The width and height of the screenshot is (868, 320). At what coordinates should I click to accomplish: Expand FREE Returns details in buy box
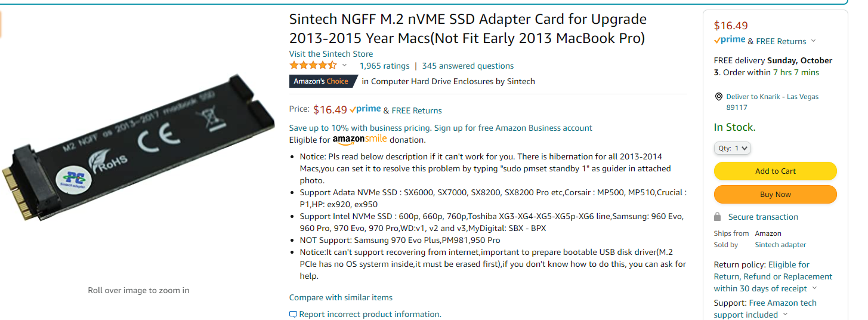coord(813,41)
